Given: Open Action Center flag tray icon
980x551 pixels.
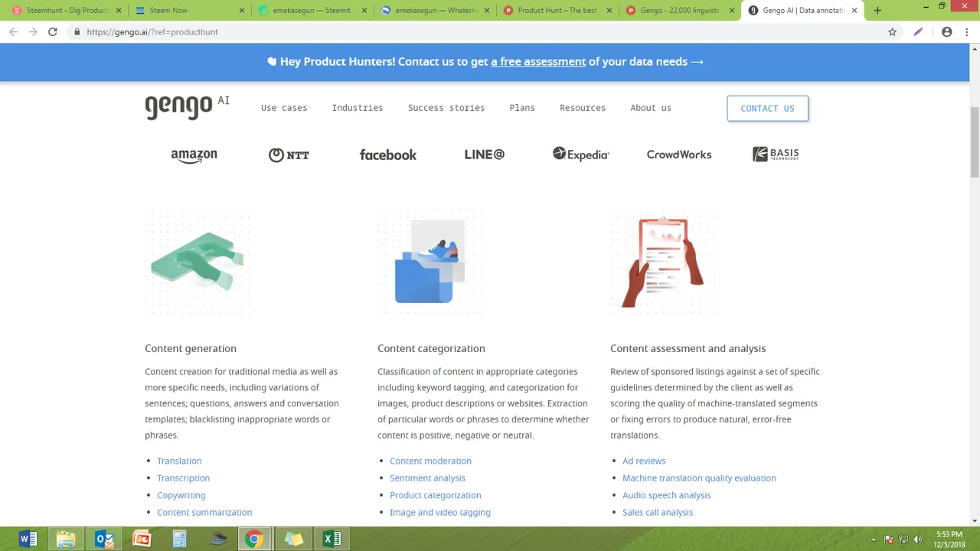Looking at the screenshot, I should click(x=889, y=540).
